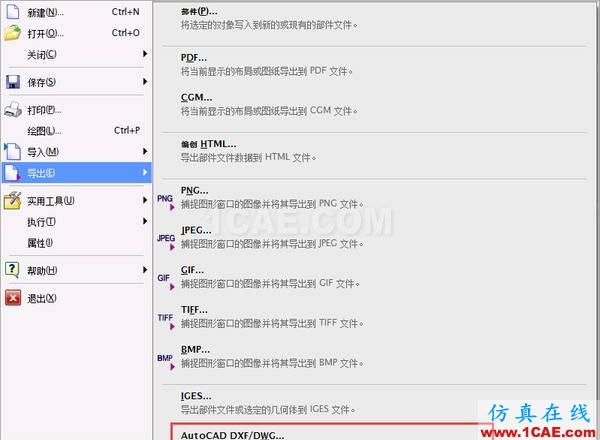This screenshot has height=440, width=600.
Task: Expand the Utilities (实用工具) submenu arrow
Action: coord(145,200)
